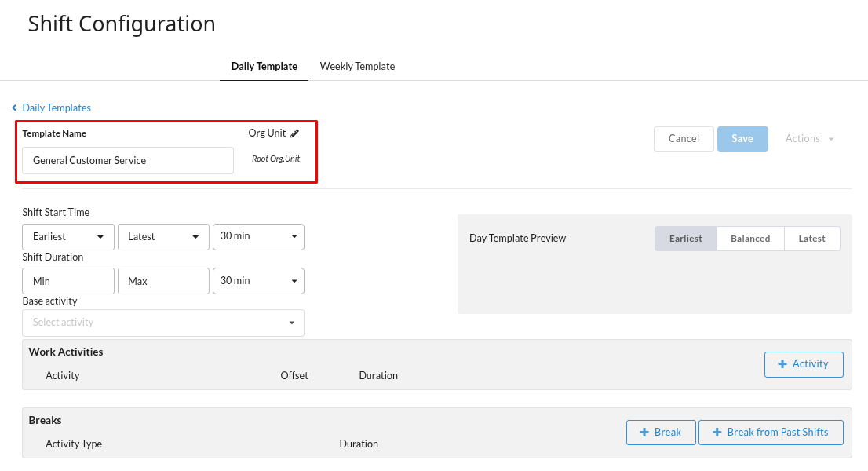Click the back chevron beside Daily Templates
The width and height of the screenshot is (868, 471).
[x=14, y=108]
